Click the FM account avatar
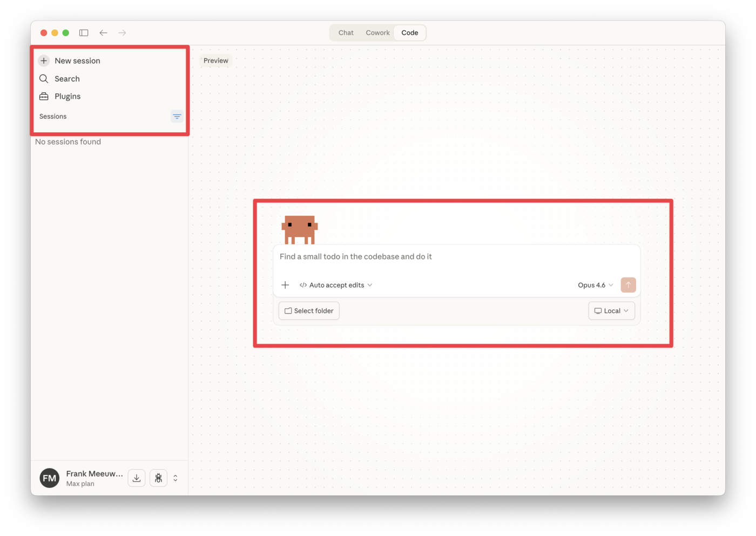This screenshot has height=536, width=756. coord(49,478)
